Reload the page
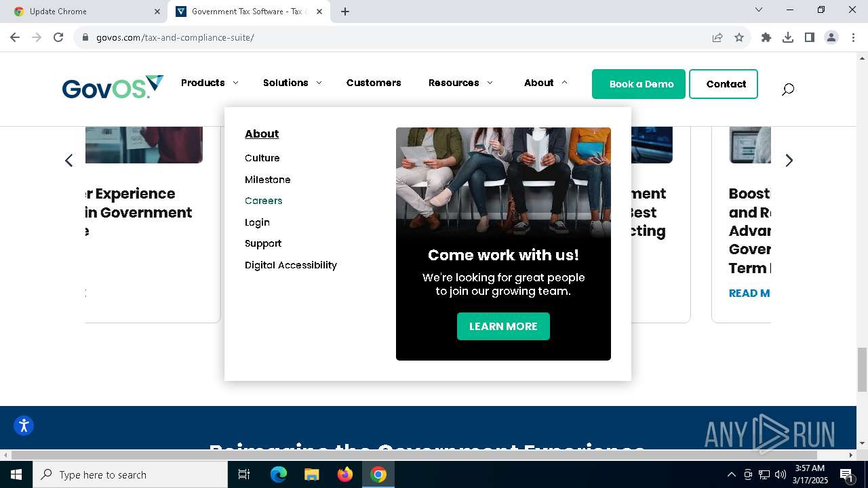 pos(58,37)
